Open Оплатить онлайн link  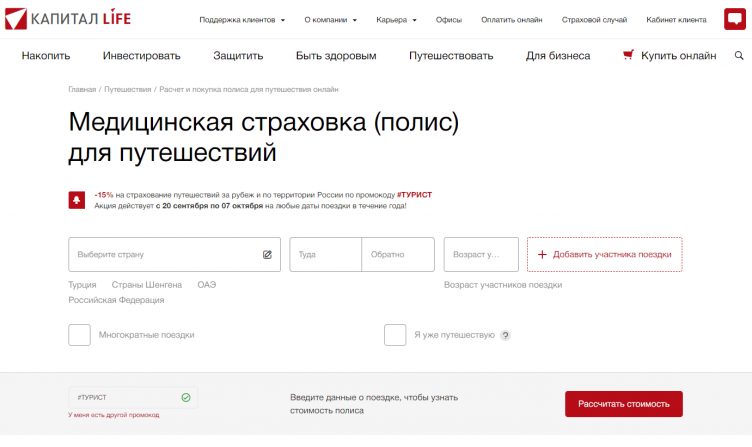point(512,20)
